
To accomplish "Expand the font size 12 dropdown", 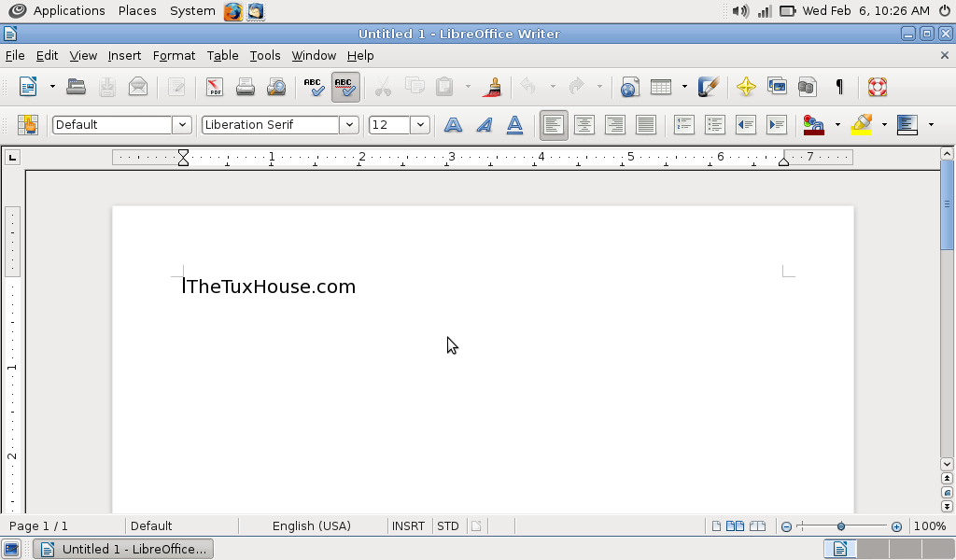I will (x=420, y=125).
